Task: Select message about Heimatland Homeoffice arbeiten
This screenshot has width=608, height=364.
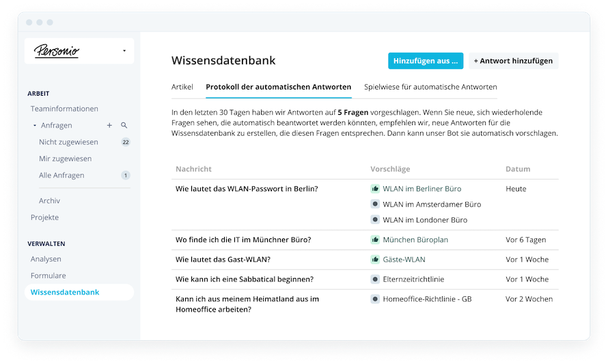Action: [x=247, y=305]
